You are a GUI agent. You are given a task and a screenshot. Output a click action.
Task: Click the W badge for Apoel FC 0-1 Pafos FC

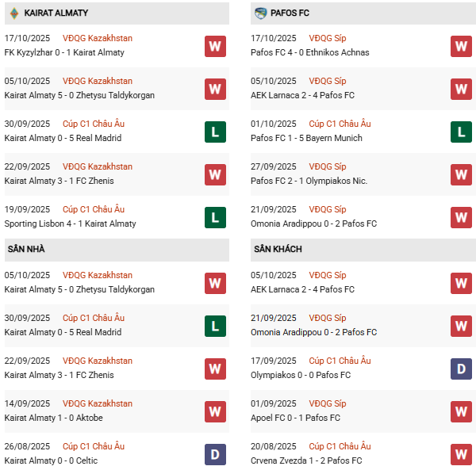pos(462,411)
